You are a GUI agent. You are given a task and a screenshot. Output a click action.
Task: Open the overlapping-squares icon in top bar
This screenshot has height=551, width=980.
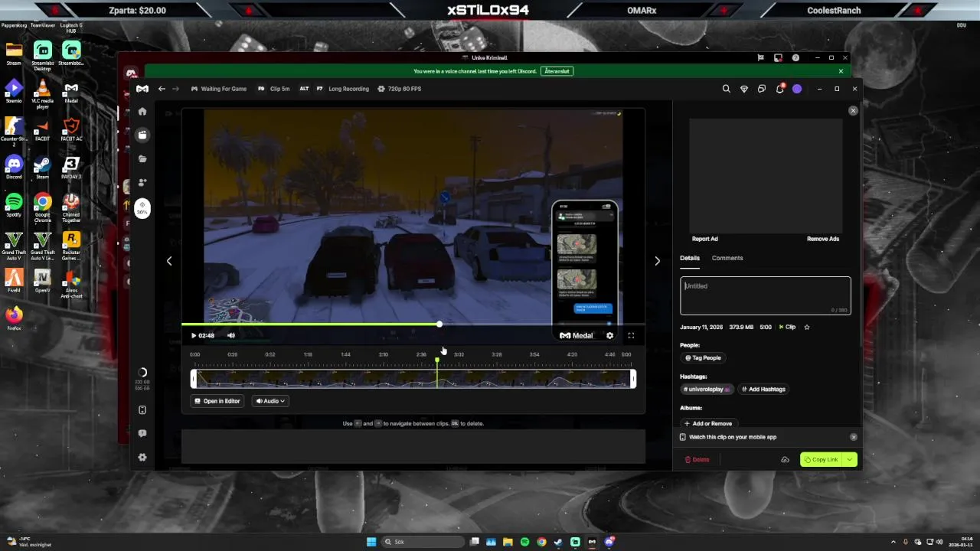(x=761, y=89)
